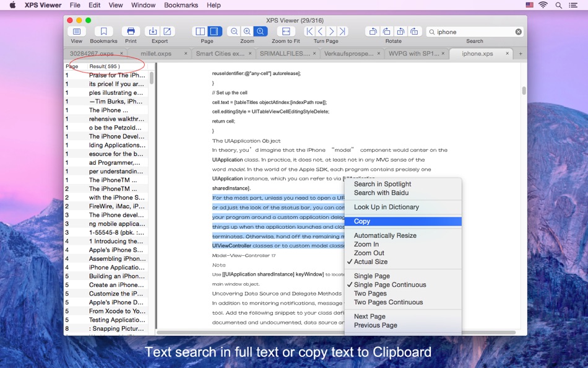The height and width of the screenshot is (368, 588).
Task: Choose Zoom Out from context menu
Action: tap(403, 253)
